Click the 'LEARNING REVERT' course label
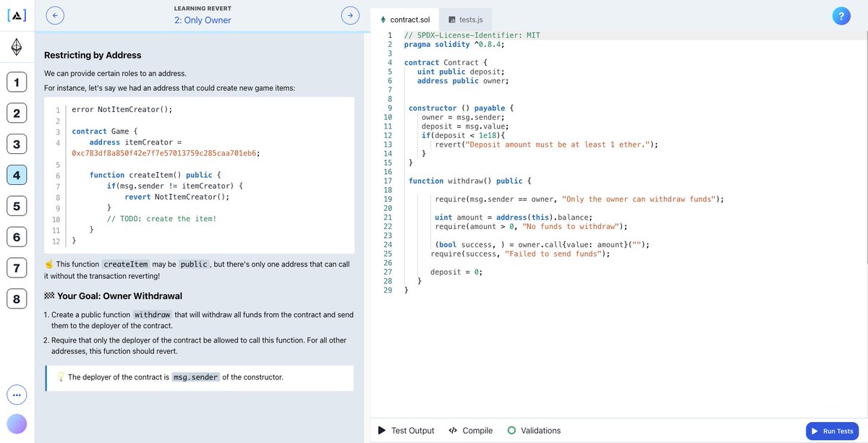Viewport: 868px width, 443px height. pyautogui.click(x=203, y=7)
